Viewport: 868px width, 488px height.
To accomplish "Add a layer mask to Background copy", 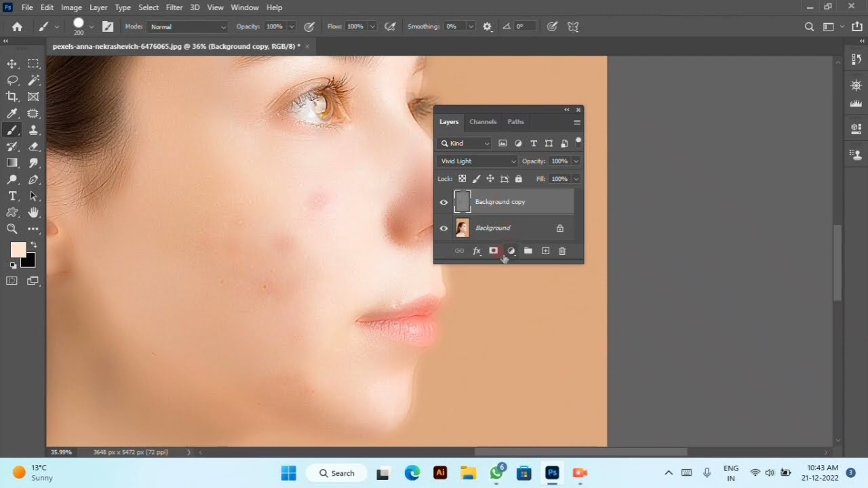I will (494, 251).
